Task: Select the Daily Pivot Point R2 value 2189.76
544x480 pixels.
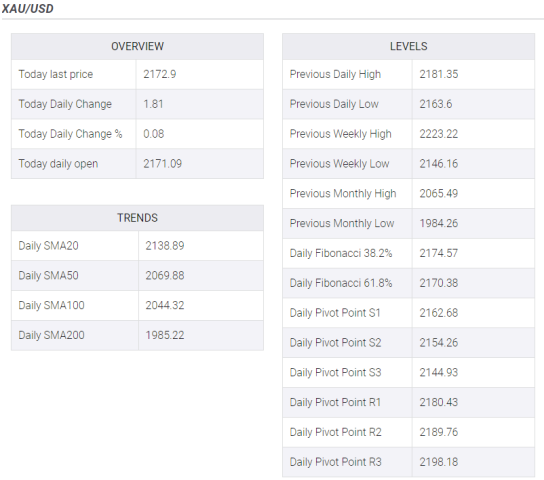Action: coord(439,432)
